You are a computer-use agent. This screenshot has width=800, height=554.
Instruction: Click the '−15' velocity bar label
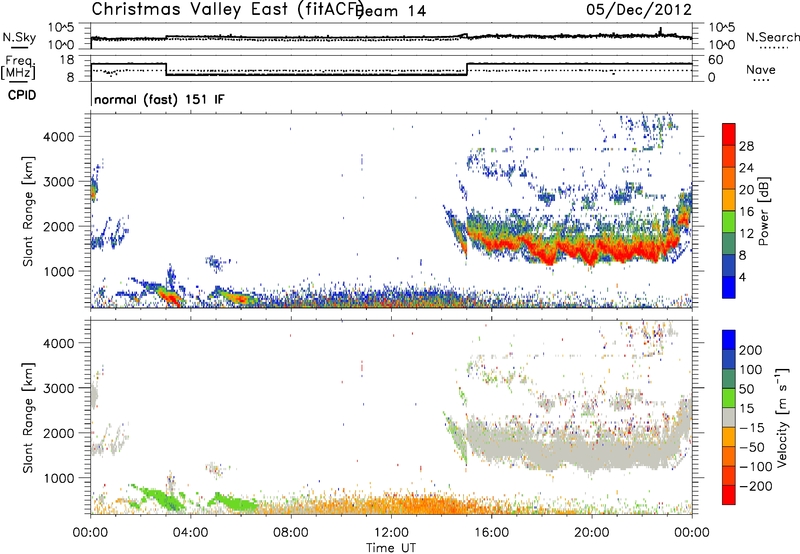752,428
